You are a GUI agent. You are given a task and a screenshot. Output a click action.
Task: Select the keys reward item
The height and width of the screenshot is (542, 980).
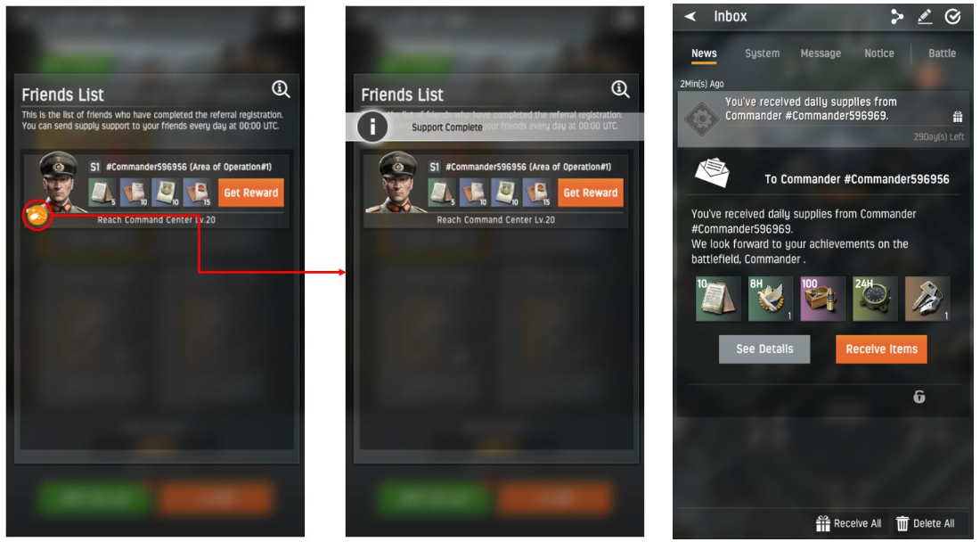tap(927, 299)
